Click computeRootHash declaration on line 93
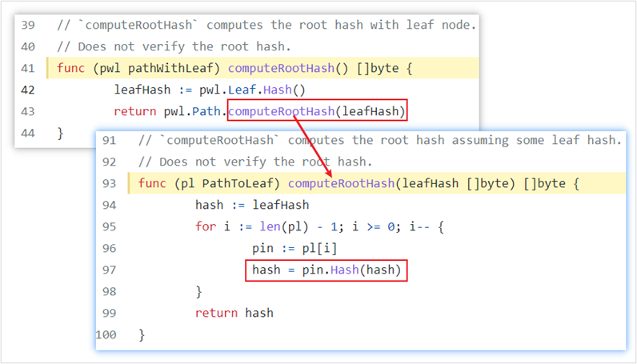The image size is (637, 364). pyautogui.click(x=341, y=184)
